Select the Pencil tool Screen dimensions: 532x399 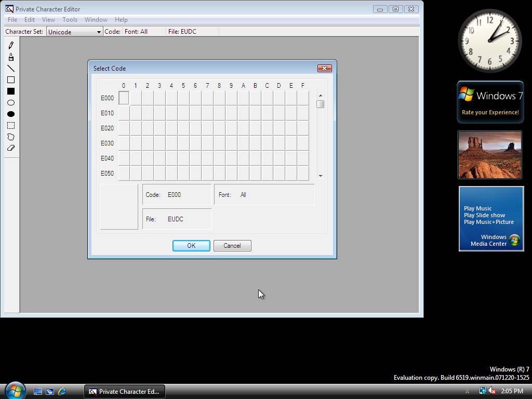click(11, 46)
